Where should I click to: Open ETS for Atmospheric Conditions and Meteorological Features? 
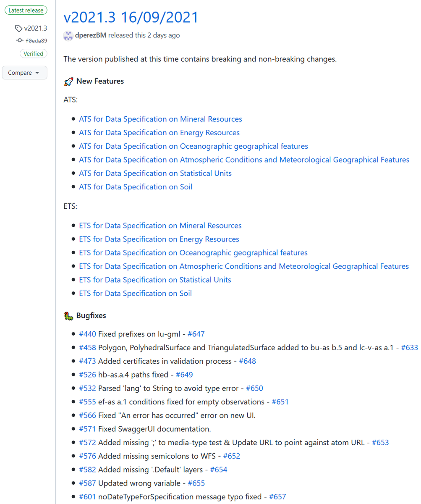(x=244, y=266)
